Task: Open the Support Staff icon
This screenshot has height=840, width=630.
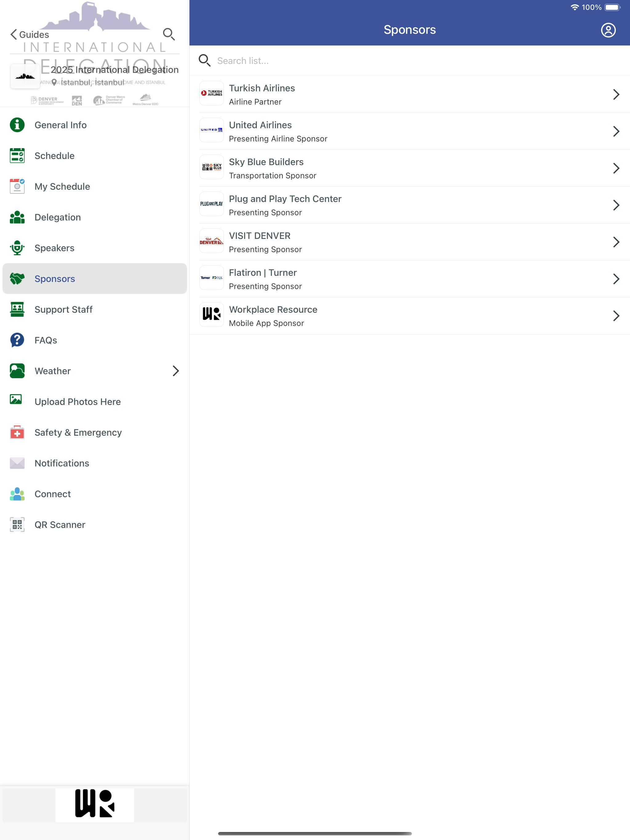Action: [x=17, y=310]
